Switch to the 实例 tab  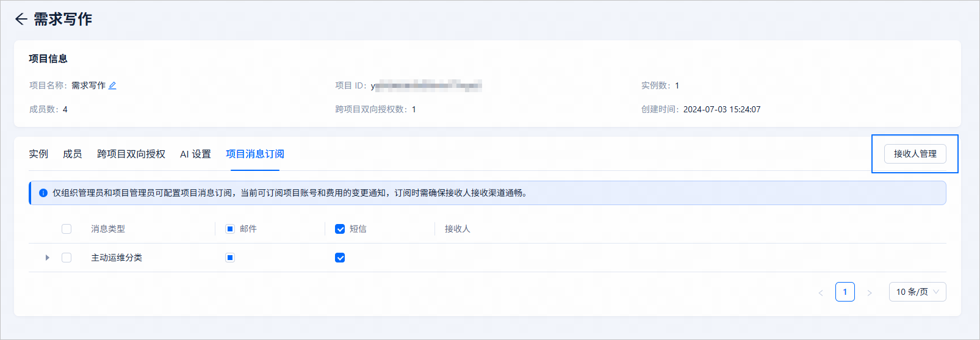click(x=38, y=154)
